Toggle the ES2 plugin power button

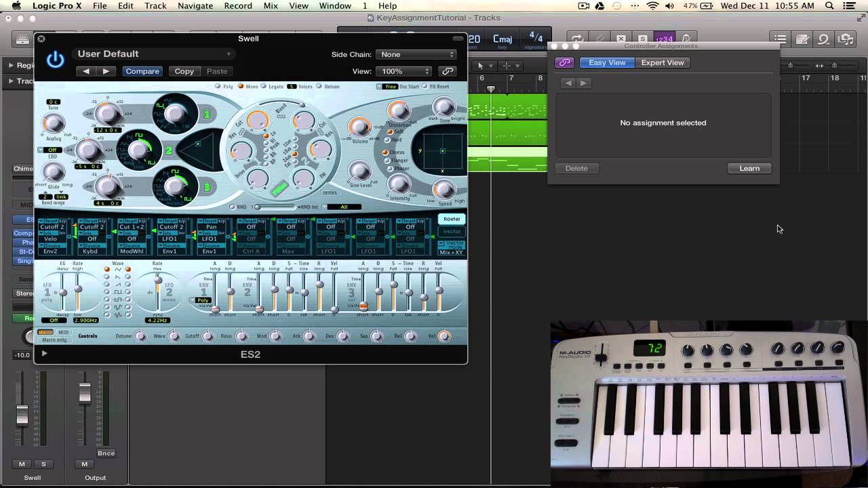point(55,60)
